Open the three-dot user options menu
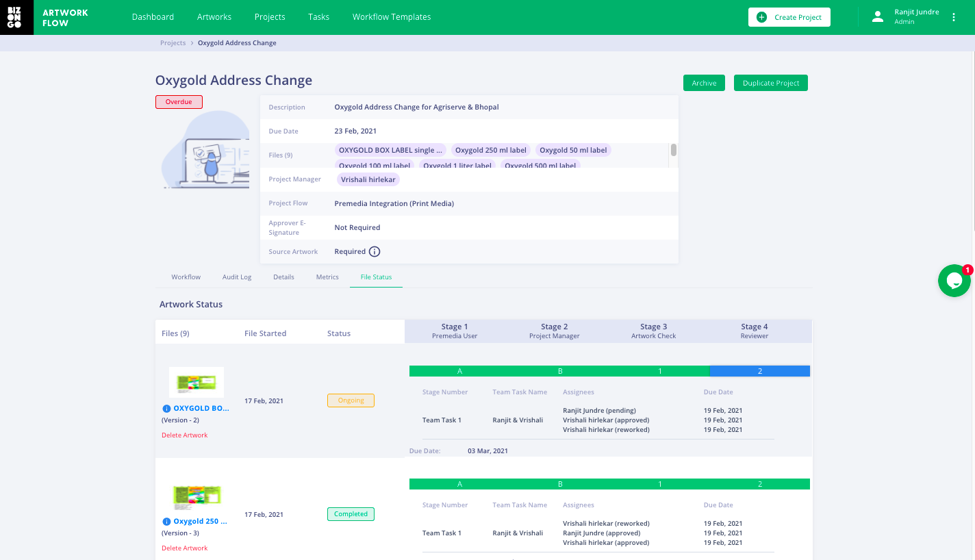The height and width of the screenshot is (560, 975). [954, 17]
